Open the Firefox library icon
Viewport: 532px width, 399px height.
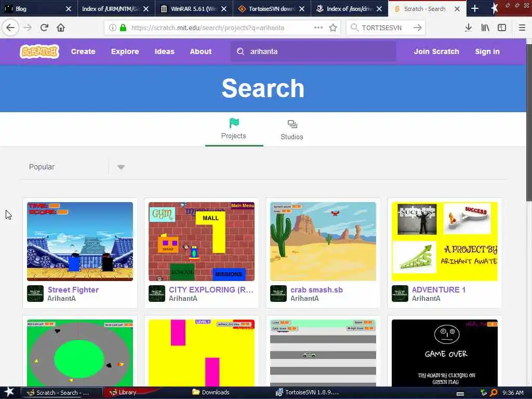(485, 28)
